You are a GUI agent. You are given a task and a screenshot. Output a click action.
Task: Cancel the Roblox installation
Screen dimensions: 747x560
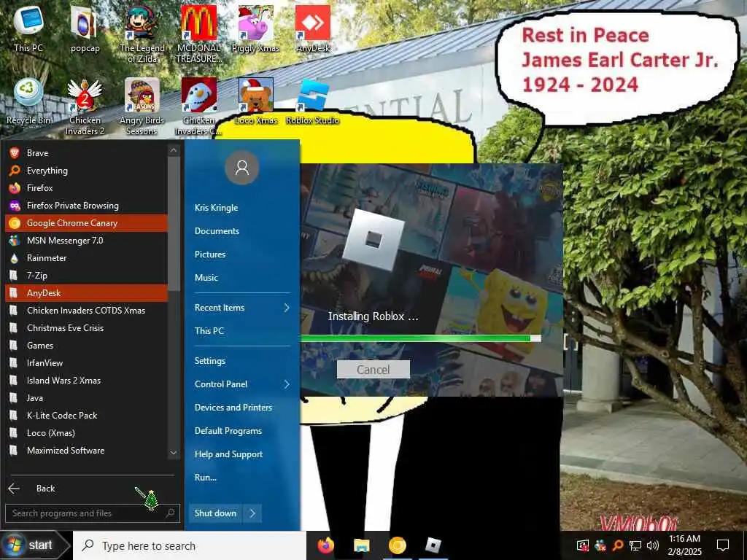[373, 370]
